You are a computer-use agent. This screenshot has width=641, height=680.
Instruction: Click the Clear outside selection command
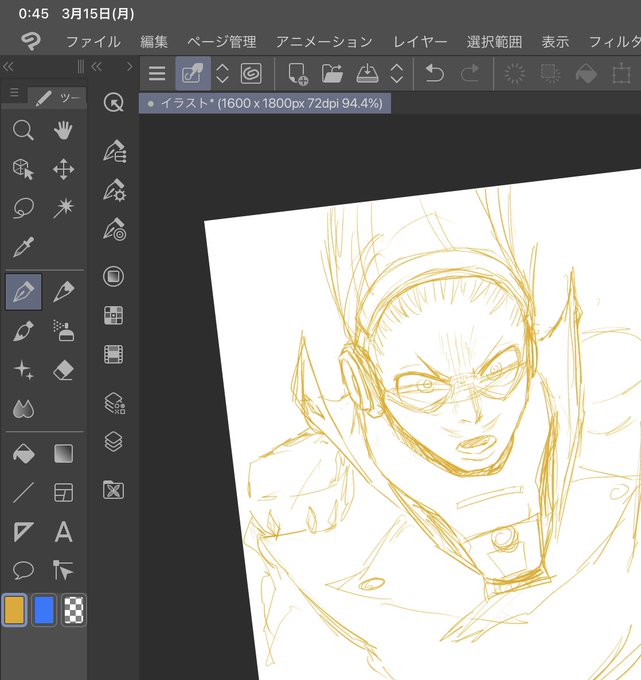(550, 73)
